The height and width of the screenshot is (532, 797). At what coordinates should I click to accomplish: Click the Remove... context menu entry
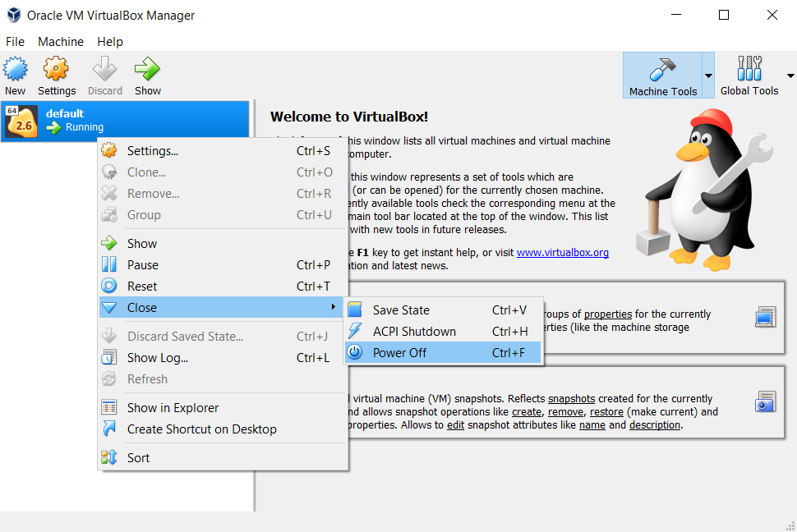tap(223, 194)
